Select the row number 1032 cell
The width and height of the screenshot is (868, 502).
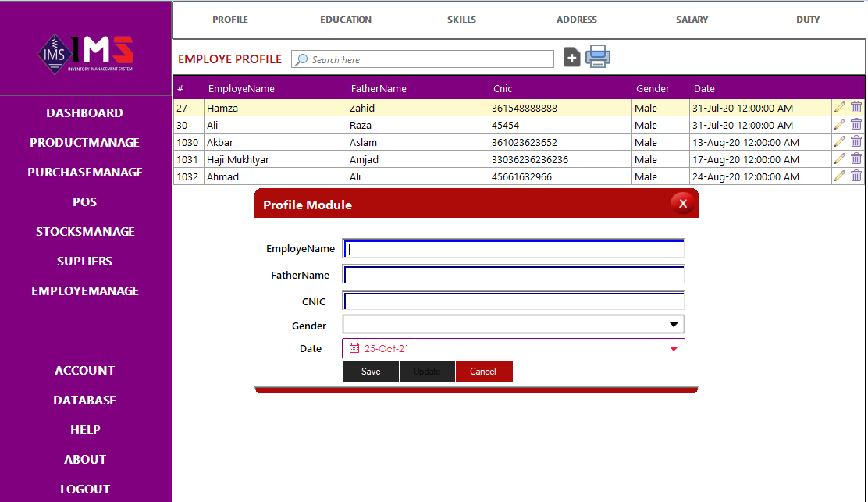(189, 176)
